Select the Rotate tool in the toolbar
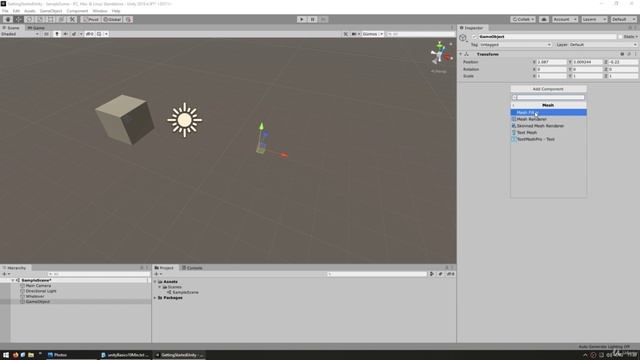This screenshot has width=640, height=360. (29, 19)
